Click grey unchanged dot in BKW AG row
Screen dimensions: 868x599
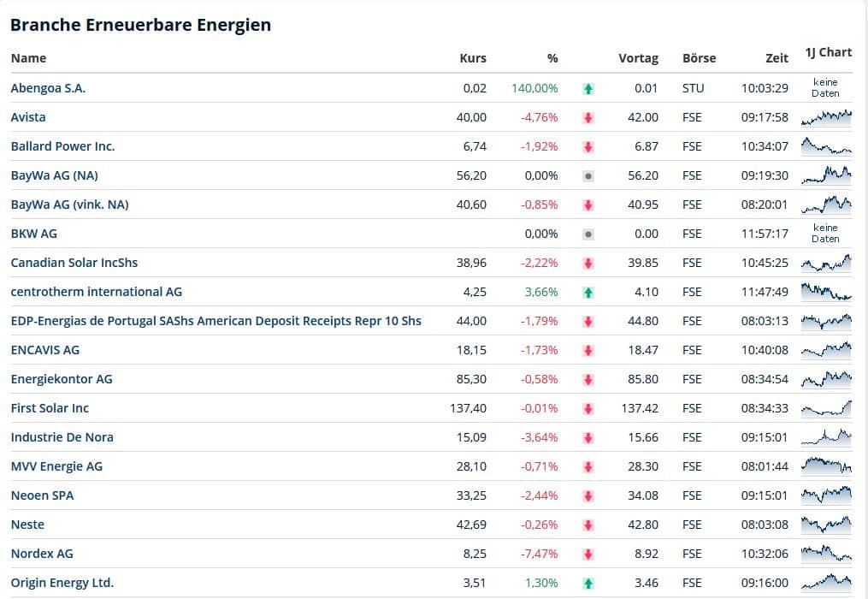click(x=588, y=234)
